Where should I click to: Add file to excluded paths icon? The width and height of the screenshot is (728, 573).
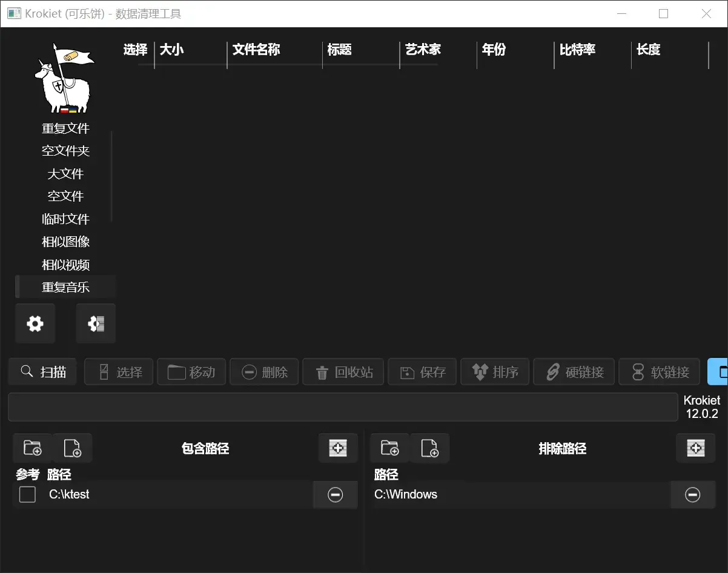click(430, 448)
